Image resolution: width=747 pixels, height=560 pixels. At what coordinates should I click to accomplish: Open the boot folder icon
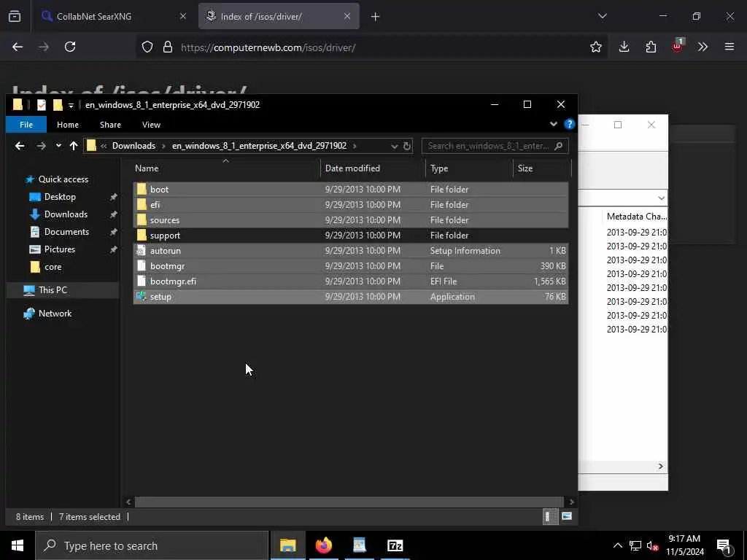point(141,189)
